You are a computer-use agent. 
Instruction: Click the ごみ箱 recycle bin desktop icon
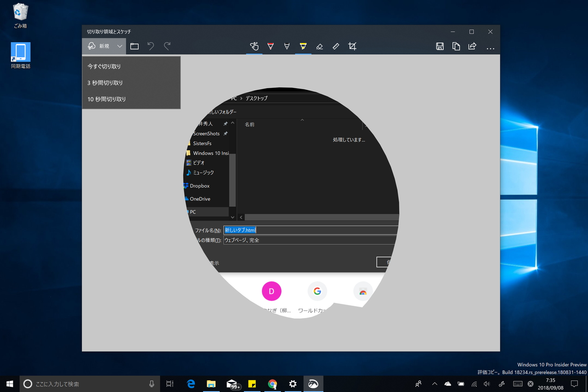[20, 16]
